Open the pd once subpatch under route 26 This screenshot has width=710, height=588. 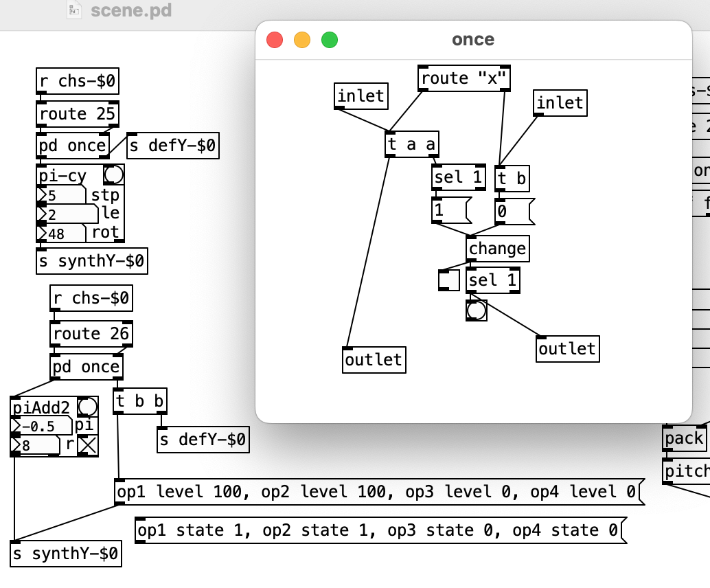point(86,367)
